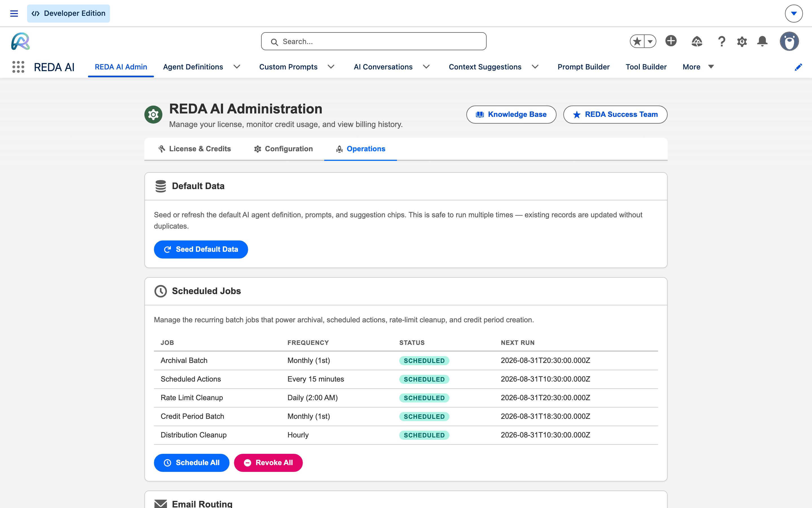
Task: Open the notifications bell
Action: point(762,41)
